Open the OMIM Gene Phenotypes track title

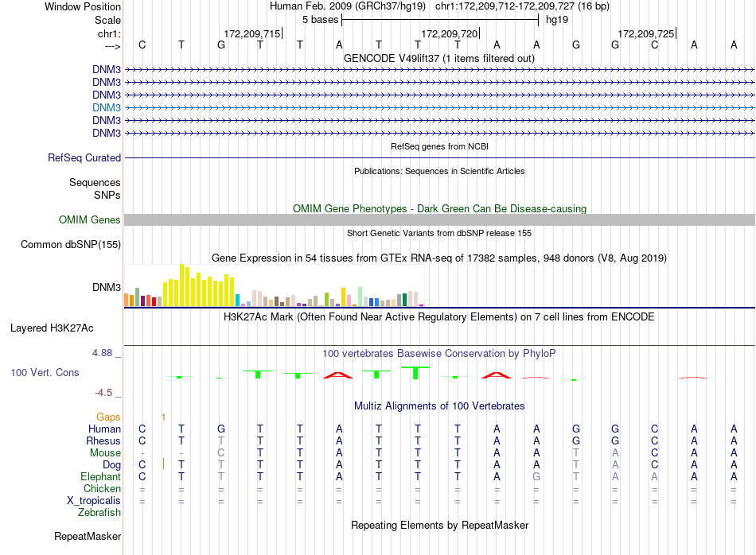tap(439, 208)
